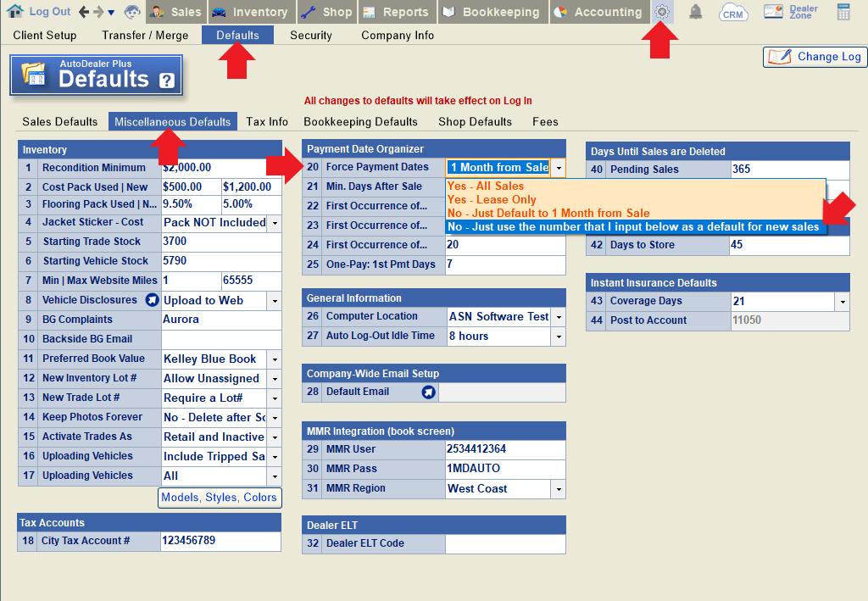Open the Tax Info tab
This screenshot has height=601, width=868.
pos(267,122)
